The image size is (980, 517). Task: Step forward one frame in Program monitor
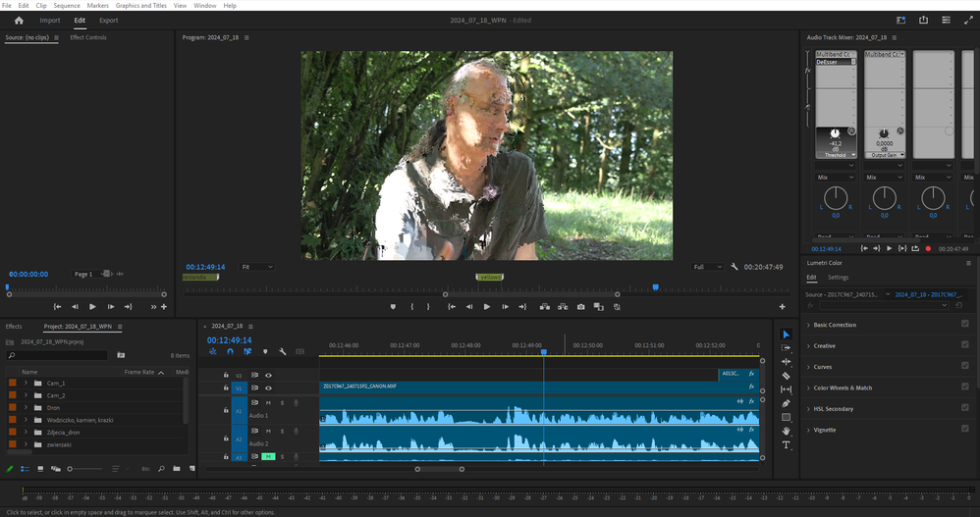pyautogui.click(x=505, y=307)
